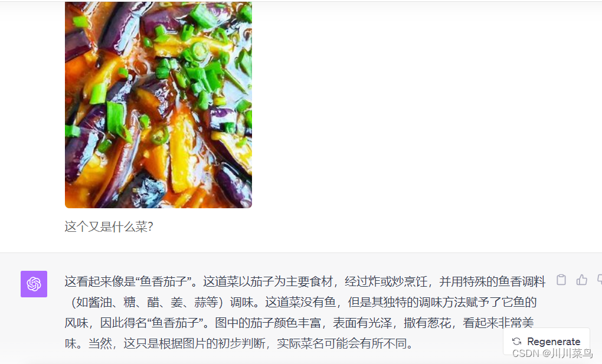
Task: Click the purple ChatGPT avatar logo
Action: (x=34, y=284)
